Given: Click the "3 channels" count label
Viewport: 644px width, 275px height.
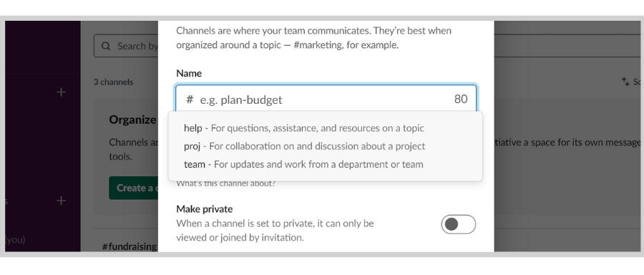Looking at the screenshot, I should click(x=113, y=82).
